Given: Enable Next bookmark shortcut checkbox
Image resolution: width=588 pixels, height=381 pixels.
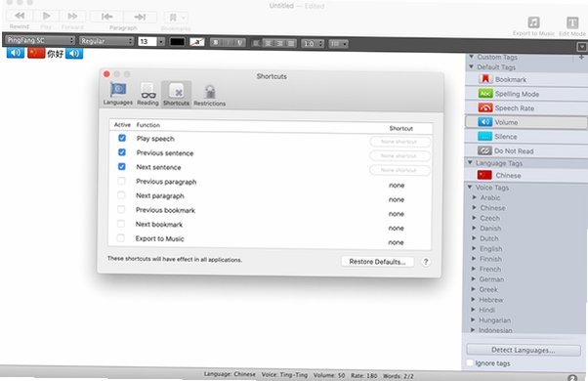Looking at the screenshot, I should pyautogui.click(x=121, y=224).
